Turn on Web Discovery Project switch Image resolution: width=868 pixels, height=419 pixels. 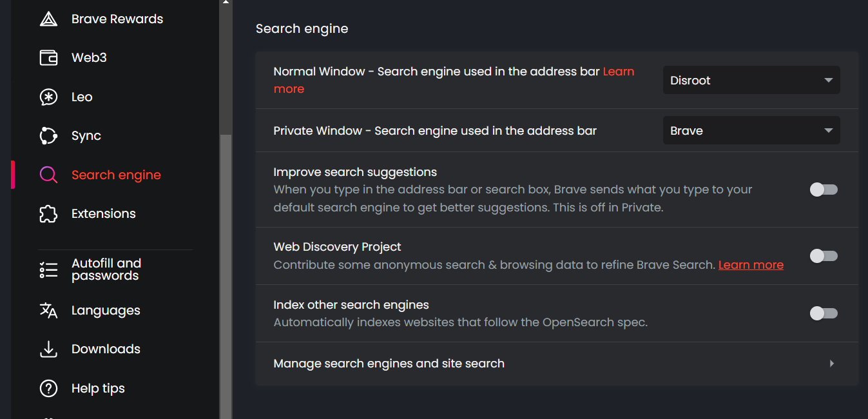point(824,256)
